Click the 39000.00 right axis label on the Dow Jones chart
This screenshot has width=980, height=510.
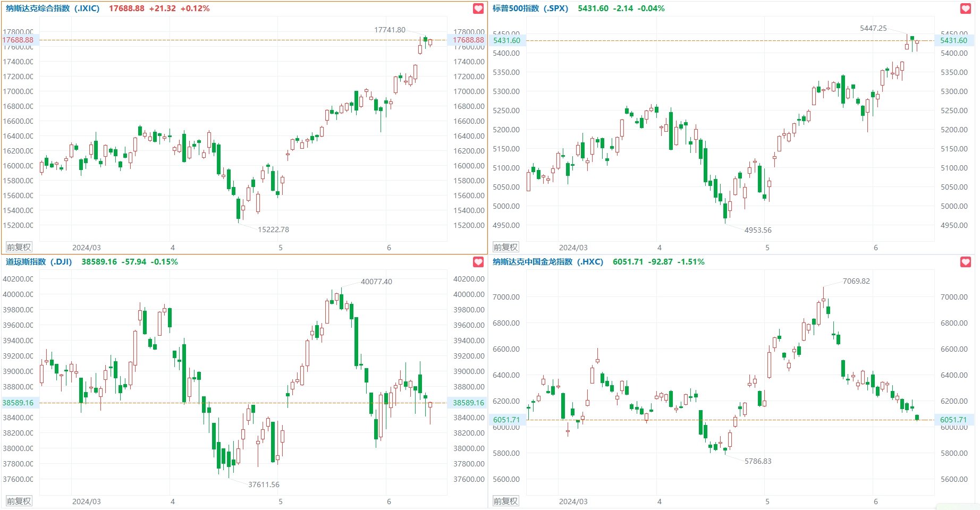coord(469,371)
